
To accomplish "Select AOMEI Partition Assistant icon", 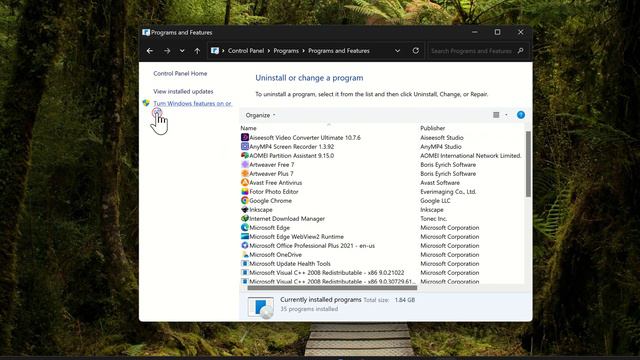I will click(x=244, y=156).
